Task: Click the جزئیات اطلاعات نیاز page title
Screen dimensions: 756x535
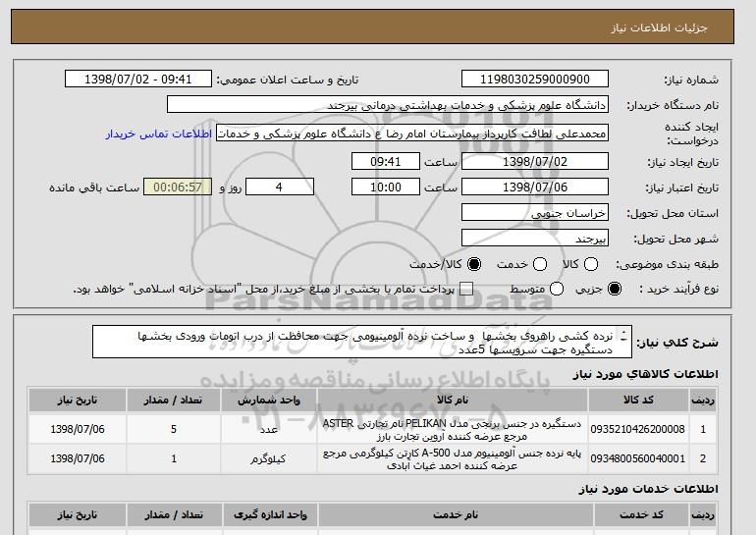Action: (x=659, y=27)
